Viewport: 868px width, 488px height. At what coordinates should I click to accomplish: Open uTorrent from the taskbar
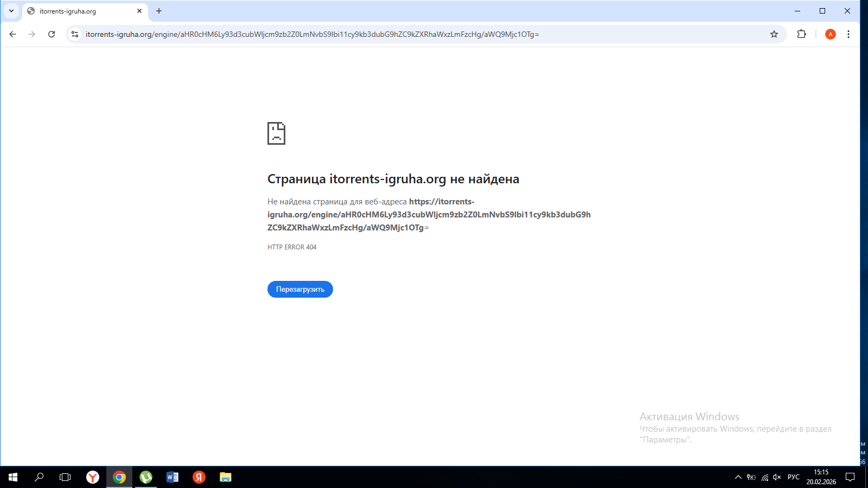(146, 477)
